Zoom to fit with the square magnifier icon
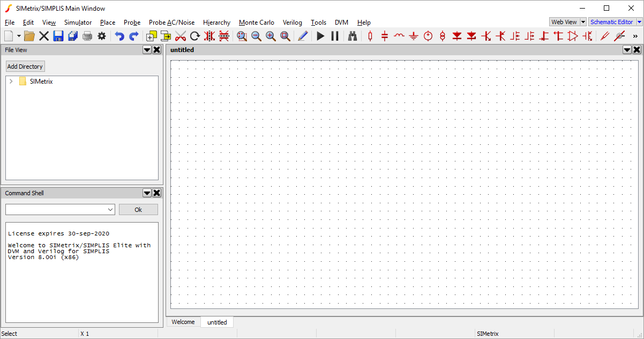 (x=285, y=36)
